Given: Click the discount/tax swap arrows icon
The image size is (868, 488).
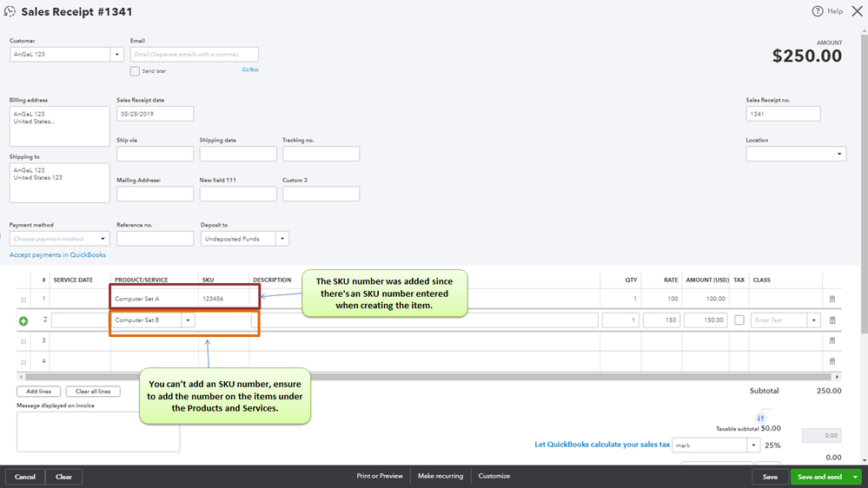Looking at the screenshot, I should [x=760, y=418].
